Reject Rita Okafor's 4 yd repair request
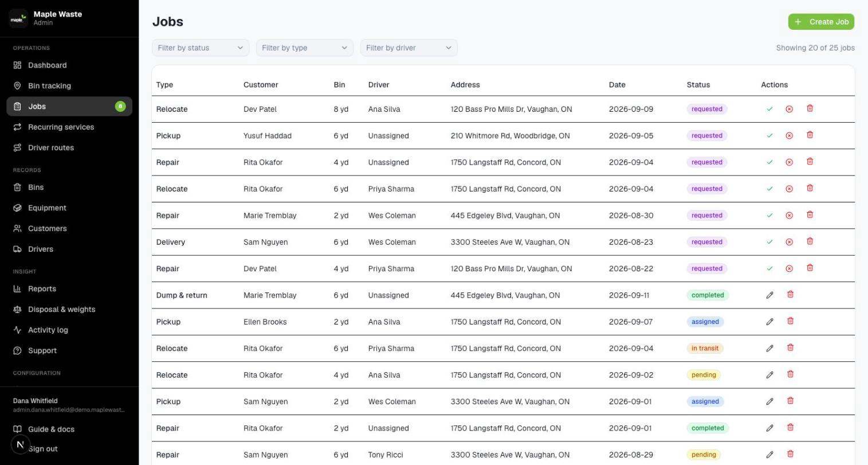The height and width of the screenshot is (465, 868). [x=789, y=162]
